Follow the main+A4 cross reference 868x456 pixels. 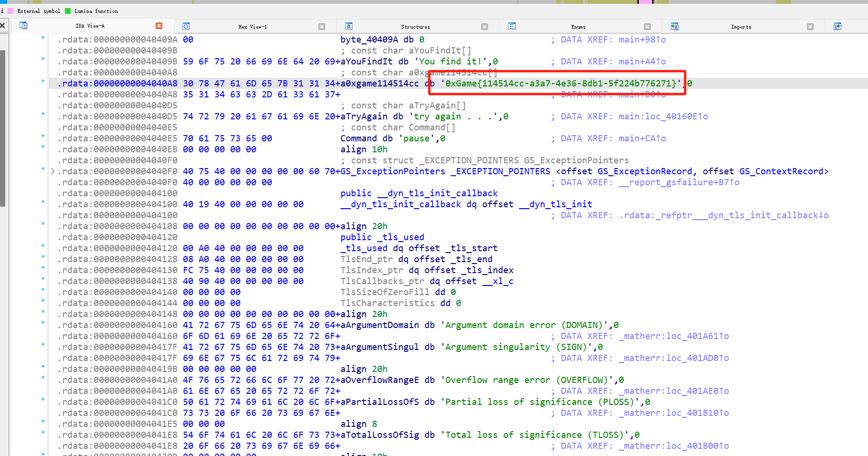tap(642, 62)
